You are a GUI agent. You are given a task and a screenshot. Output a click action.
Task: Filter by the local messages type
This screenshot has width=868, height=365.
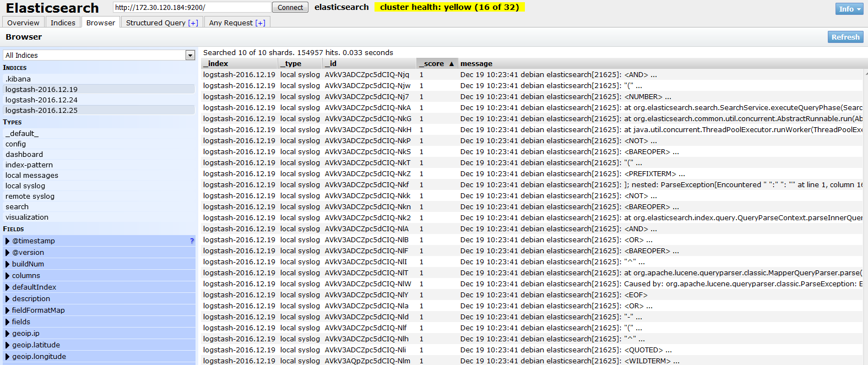(99, 175)
